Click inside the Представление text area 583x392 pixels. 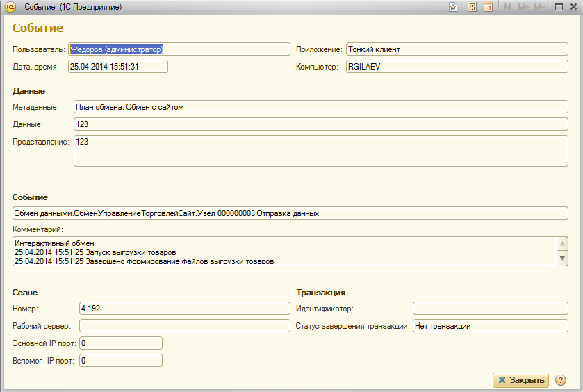coord(320,151)
